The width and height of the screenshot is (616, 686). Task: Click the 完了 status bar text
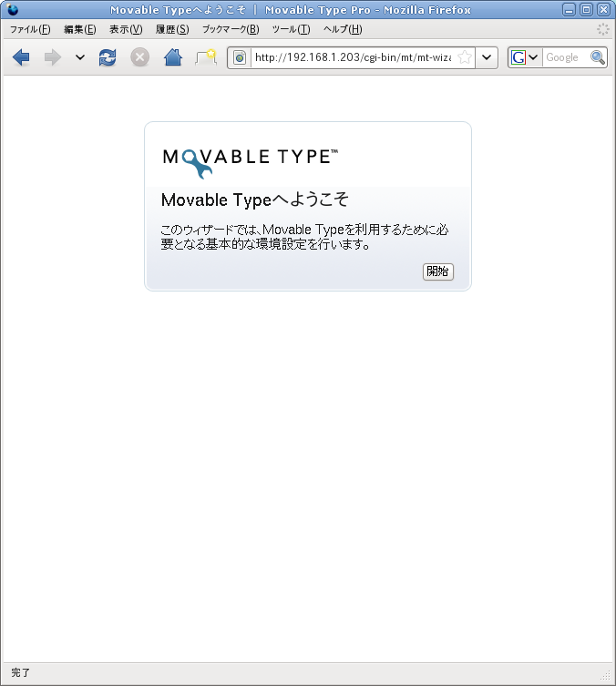[20, 673]
